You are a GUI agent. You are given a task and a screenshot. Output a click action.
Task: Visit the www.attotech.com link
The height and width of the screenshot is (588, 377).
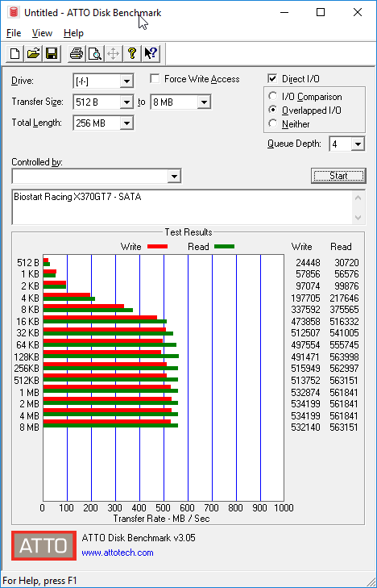(118, 553)
